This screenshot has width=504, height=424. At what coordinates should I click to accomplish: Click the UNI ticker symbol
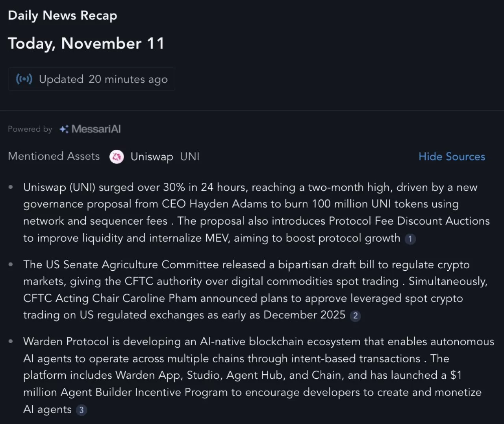point(190,157)
